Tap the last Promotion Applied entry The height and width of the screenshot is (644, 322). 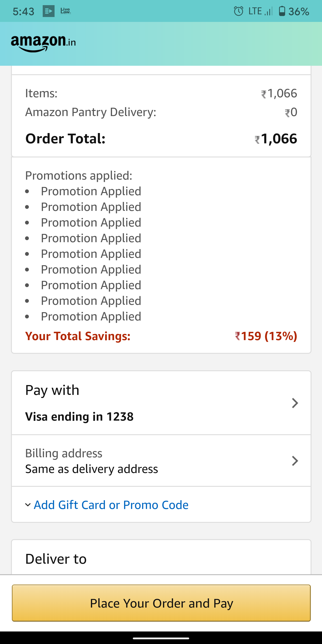click(91, 316)
